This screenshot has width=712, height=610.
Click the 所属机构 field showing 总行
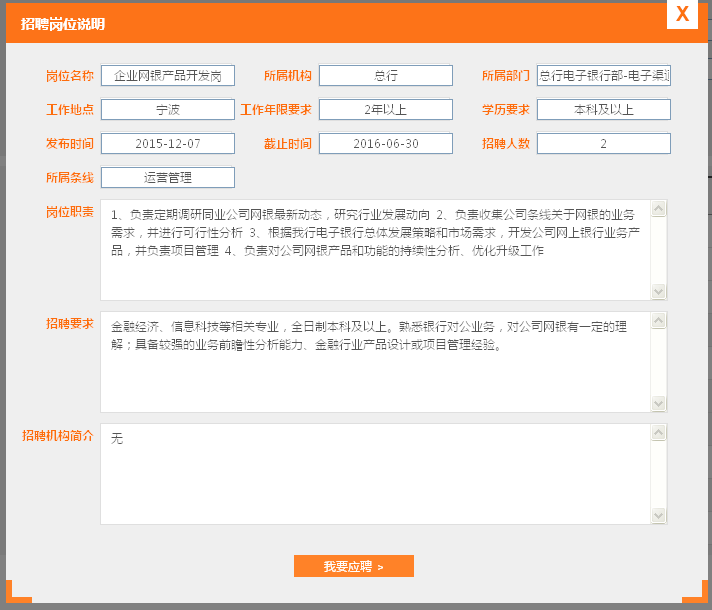tap(386, 76)
